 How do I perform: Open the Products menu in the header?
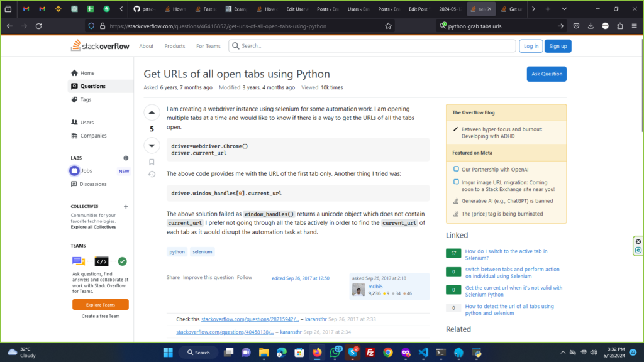click(x=175, y=46)
